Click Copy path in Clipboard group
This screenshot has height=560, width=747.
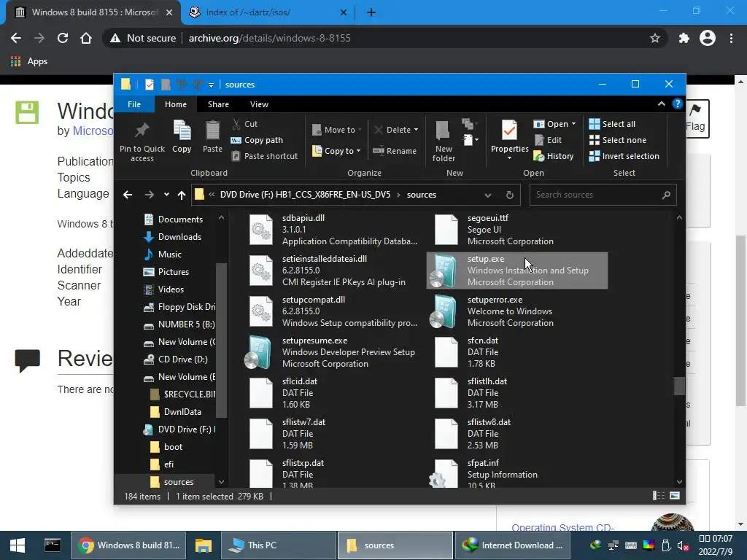click(258, 140)
